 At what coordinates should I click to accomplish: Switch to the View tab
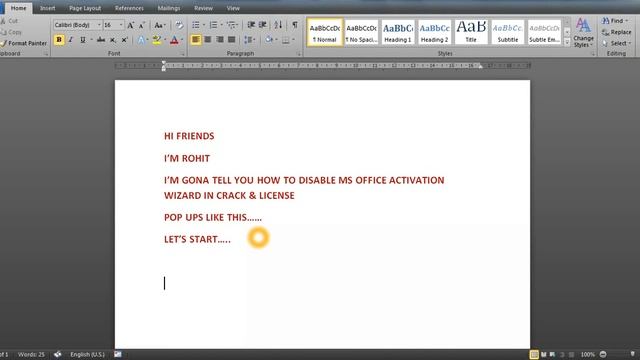click(233, 8)
